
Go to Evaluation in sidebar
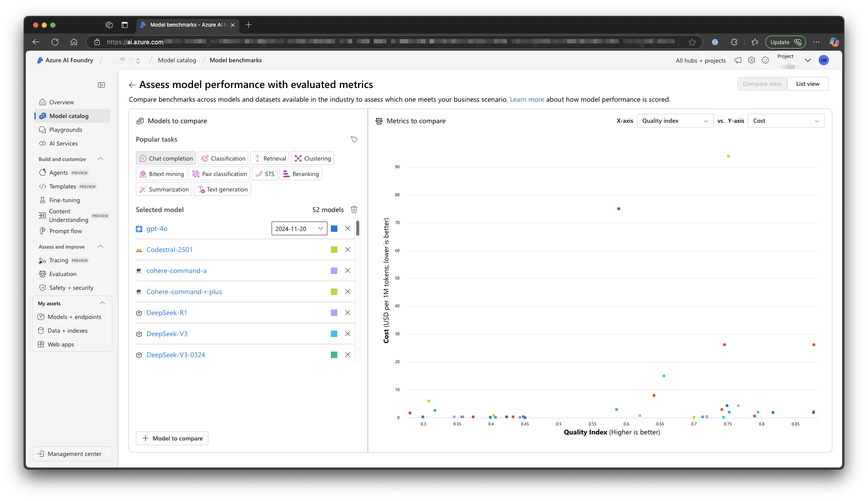(63, 274)
